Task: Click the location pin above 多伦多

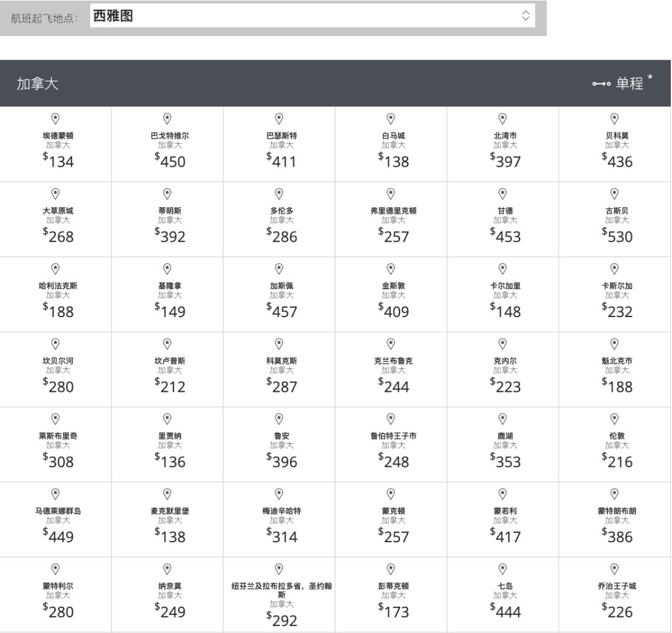Action: tap(279, 193)
